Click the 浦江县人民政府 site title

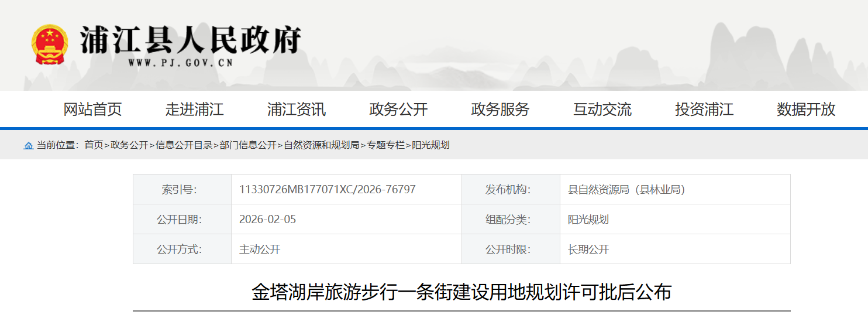pos(191,41)
